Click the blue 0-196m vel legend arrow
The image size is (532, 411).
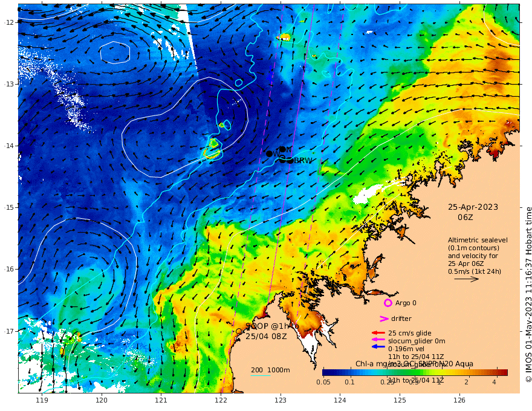378,346
